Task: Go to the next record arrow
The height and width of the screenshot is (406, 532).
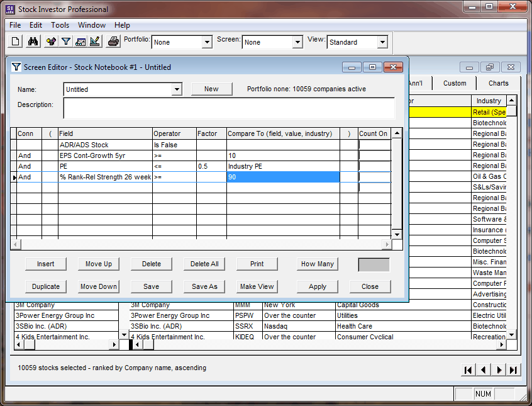Action: pos(499,370)
